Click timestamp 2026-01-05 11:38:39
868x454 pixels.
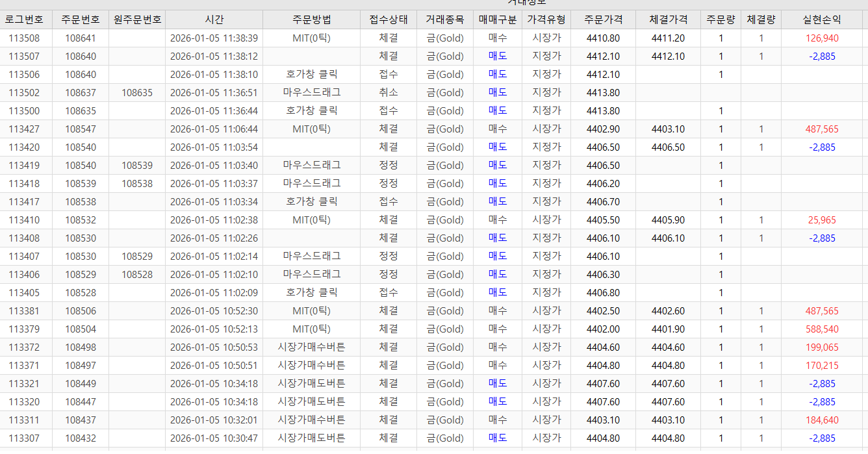click(214, 38)
